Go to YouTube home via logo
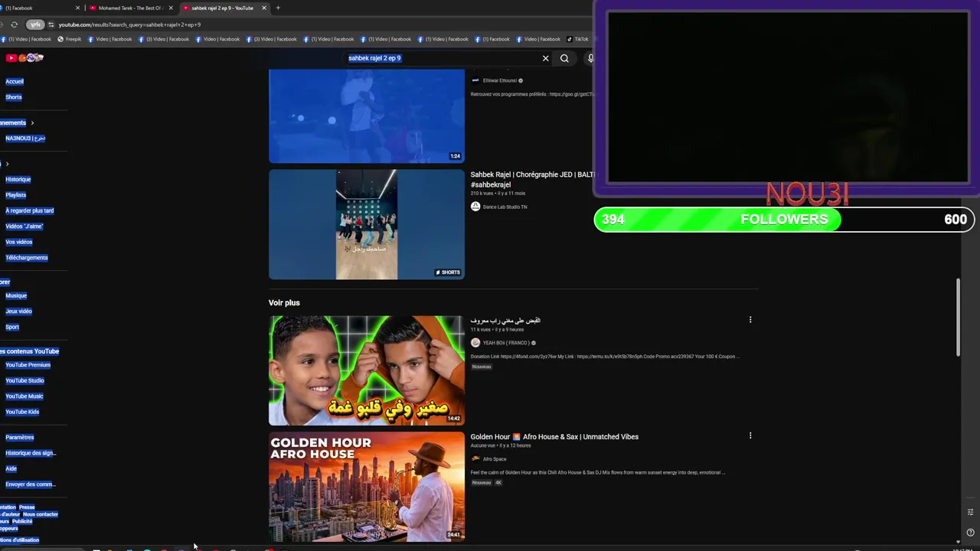The image size is (980, 551). click(x=24, y=58)
